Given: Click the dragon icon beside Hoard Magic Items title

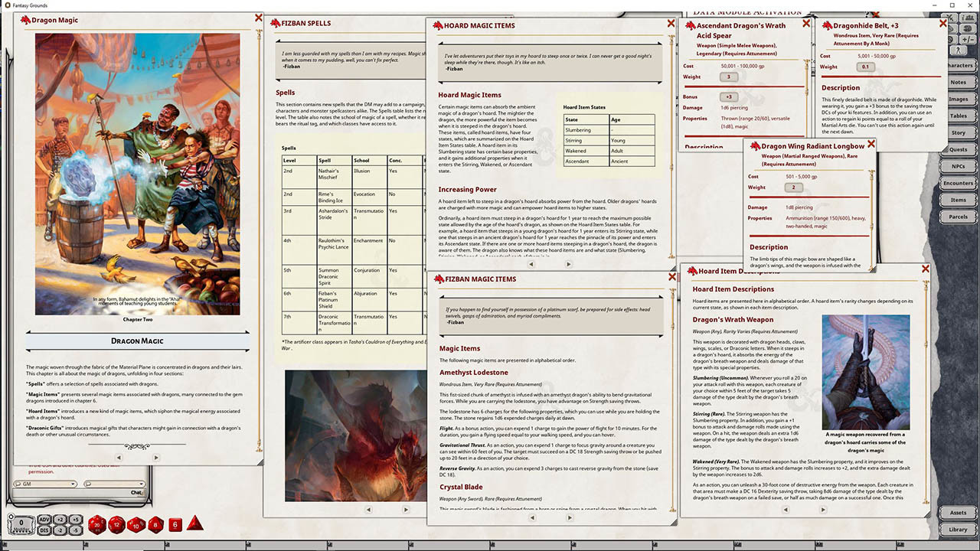Looking at the screenshot, I should (x=437, y=25).
